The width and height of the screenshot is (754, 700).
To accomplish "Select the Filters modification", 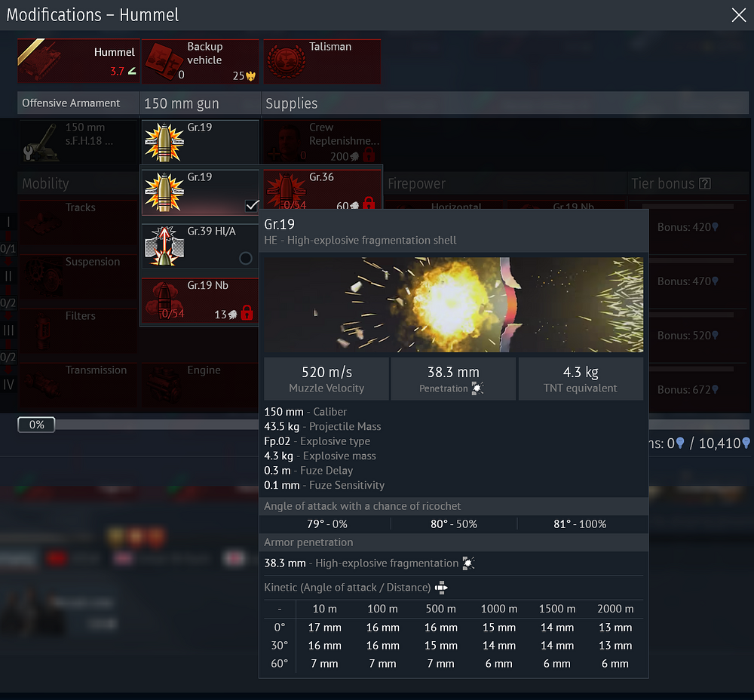I will pyautogui.click(x=79, y=331).
